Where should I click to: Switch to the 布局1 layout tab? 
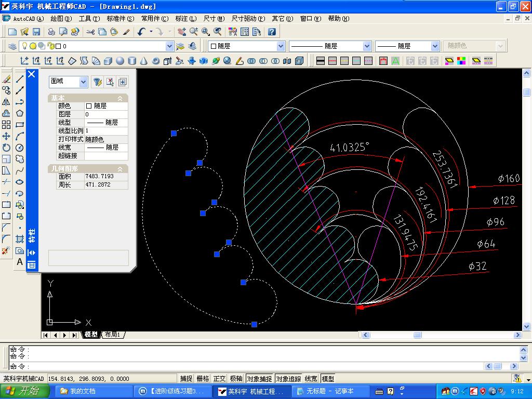point(112,335)
